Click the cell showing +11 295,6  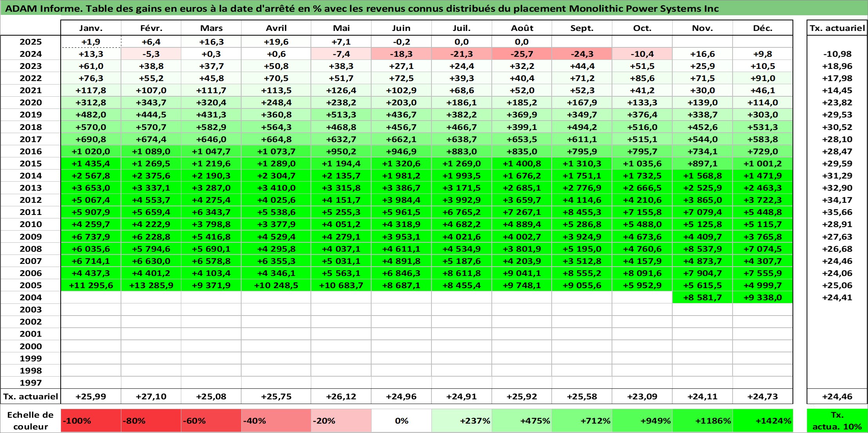coord(91,285)
